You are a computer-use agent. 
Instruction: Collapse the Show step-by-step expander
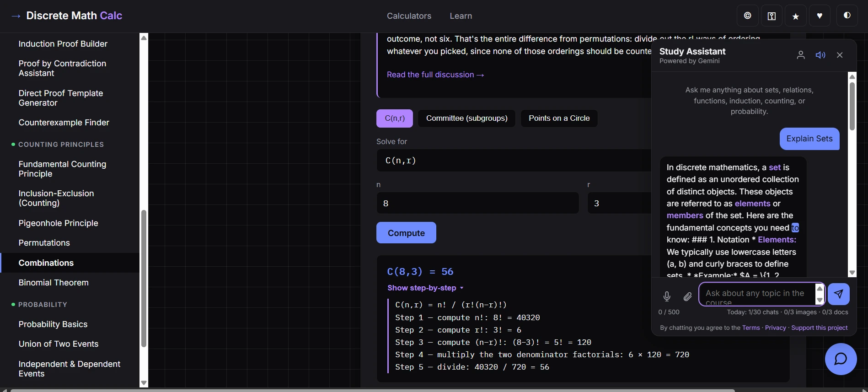click(x=425, y=288)
